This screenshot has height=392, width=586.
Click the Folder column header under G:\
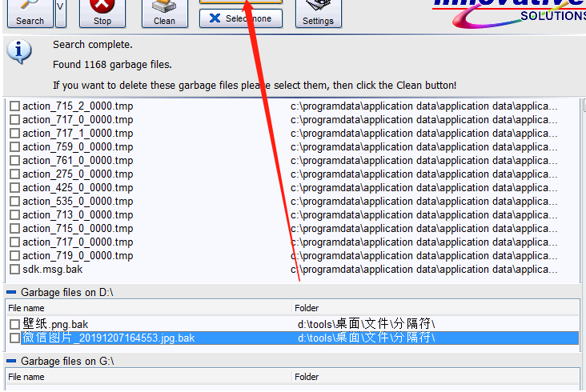tap(435, 377)
